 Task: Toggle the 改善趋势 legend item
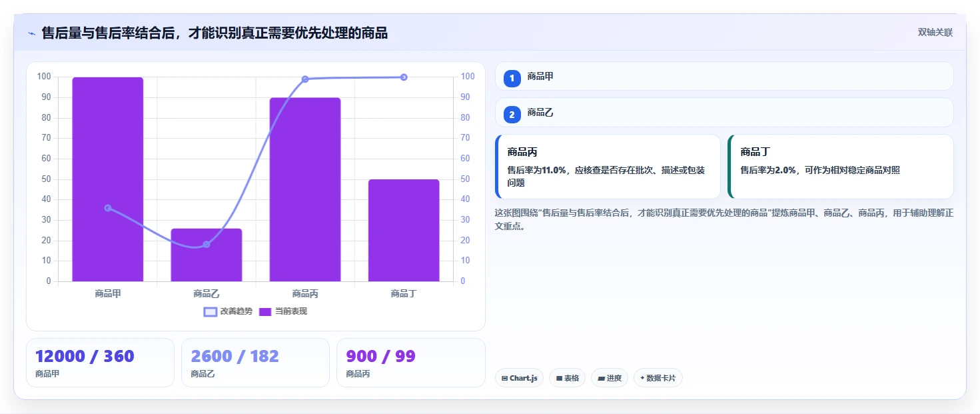point(228,311)
